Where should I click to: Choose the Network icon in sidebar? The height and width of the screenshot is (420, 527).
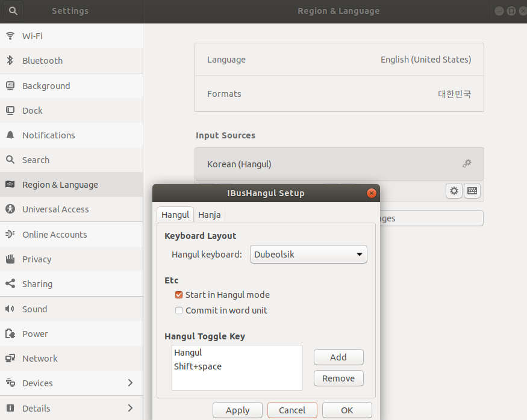click(10, 358)
